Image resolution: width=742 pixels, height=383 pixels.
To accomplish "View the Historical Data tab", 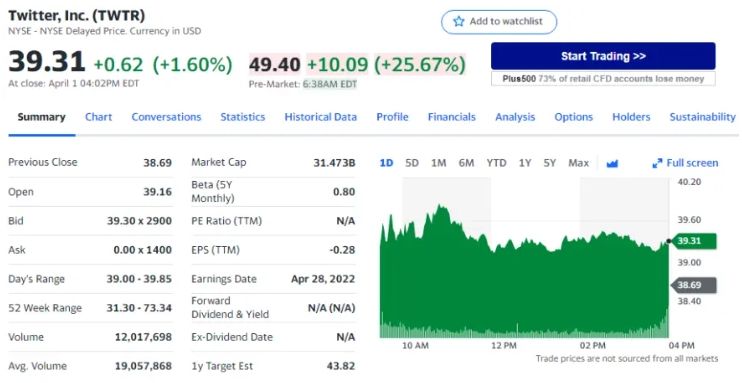I will click(x=320, y=117).
